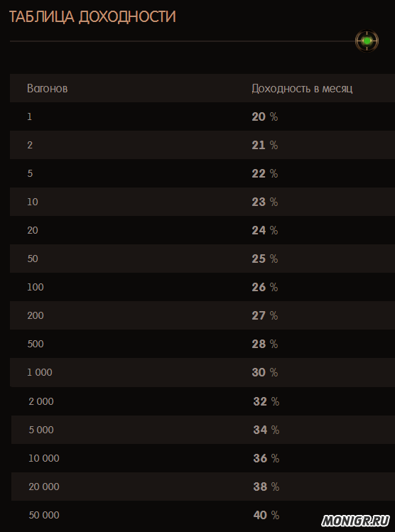Click the 25 % profit value

(265, 259)
